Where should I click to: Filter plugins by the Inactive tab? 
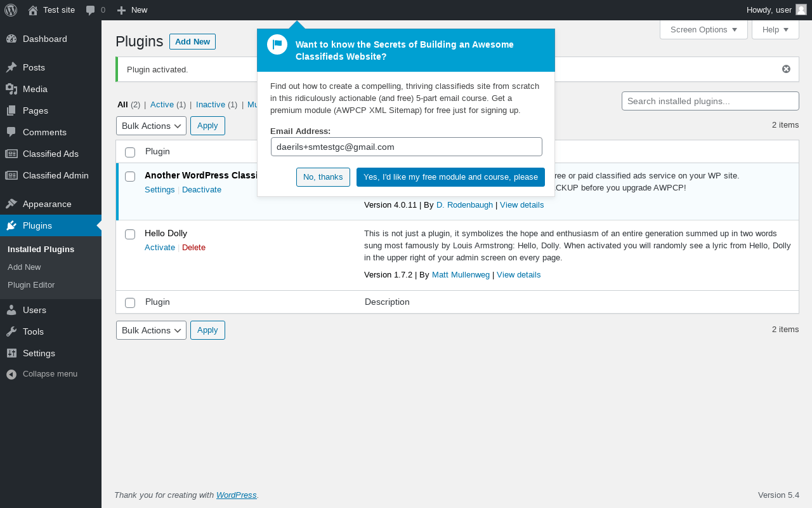tap(211, 104)
